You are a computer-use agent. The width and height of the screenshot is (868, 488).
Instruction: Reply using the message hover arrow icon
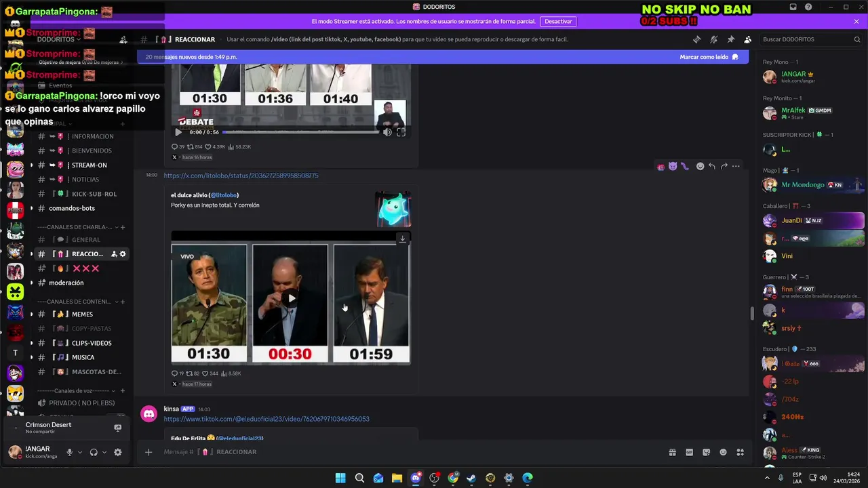point(711,166)
